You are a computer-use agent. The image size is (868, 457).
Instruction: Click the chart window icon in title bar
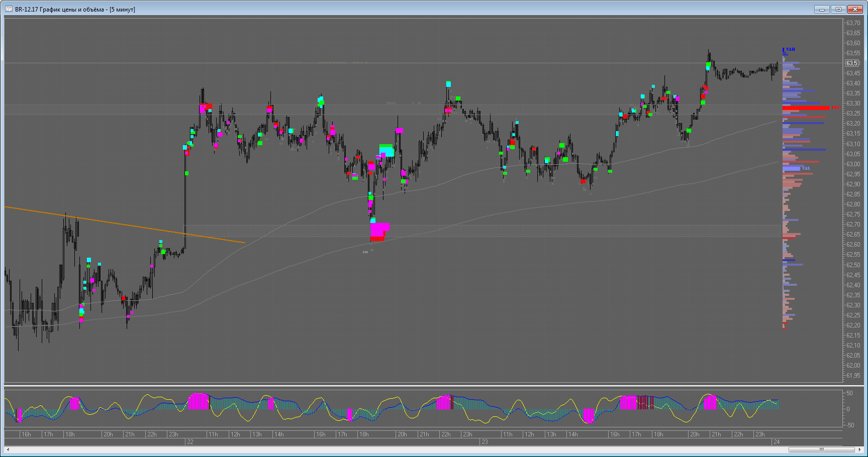pos(9,9)
